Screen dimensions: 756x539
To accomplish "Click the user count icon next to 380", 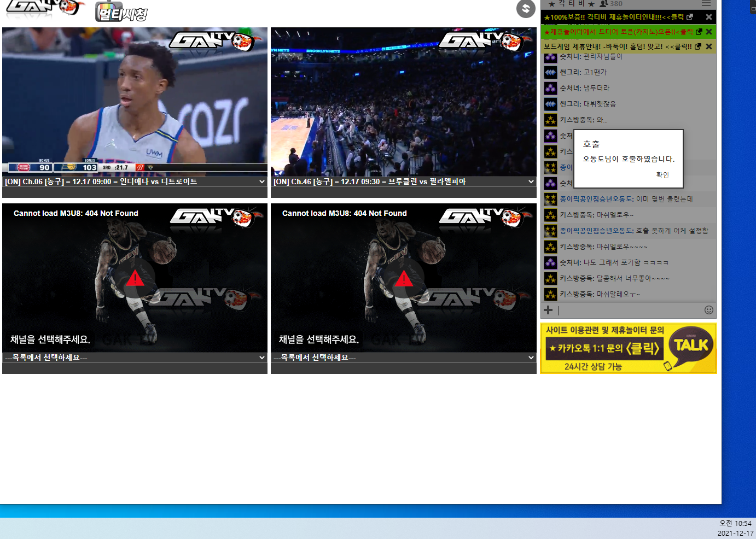I will click(603, 3).
